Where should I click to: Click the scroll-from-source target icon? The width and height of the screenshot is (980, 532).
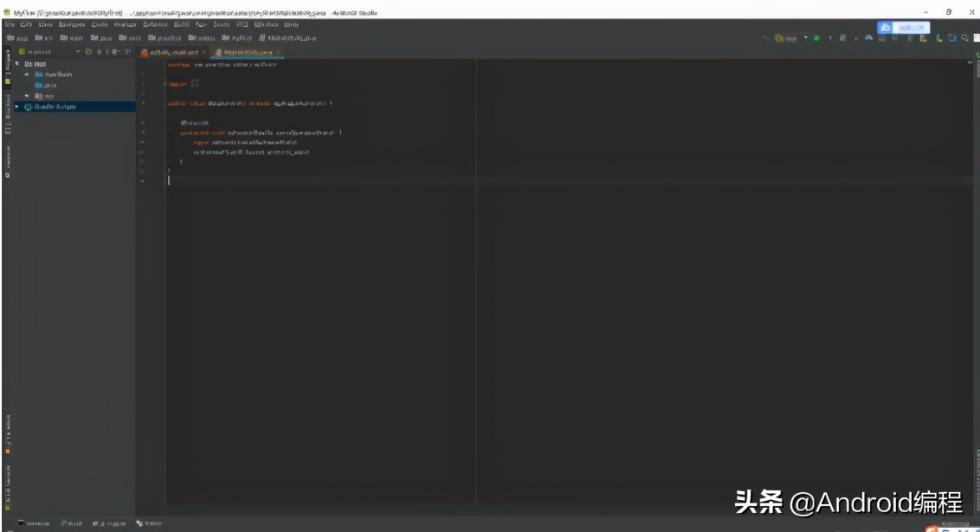click(x=88, y=52)
